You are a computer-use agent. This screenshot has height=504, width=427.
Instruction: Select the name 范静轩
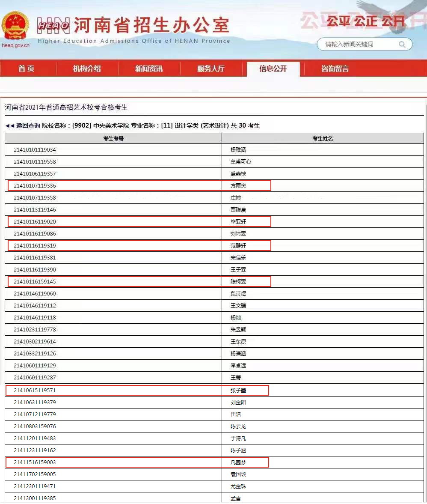tap(238, 246)
